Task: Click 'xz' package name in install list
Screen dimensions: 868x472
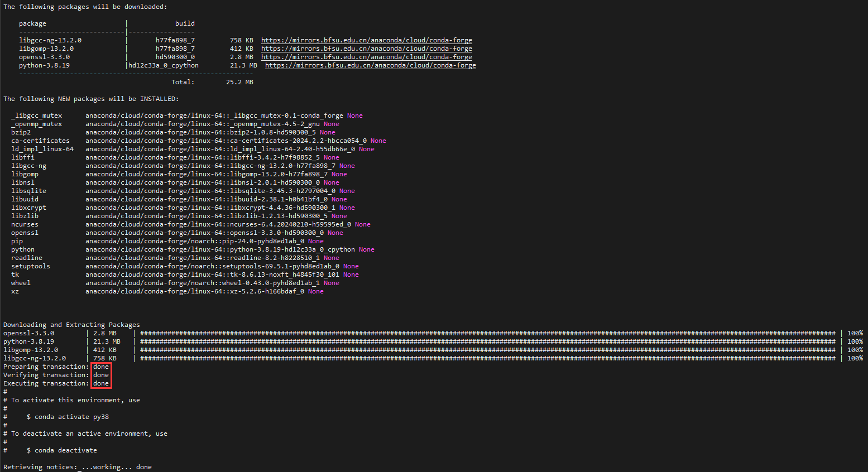Action: (15, 291)
